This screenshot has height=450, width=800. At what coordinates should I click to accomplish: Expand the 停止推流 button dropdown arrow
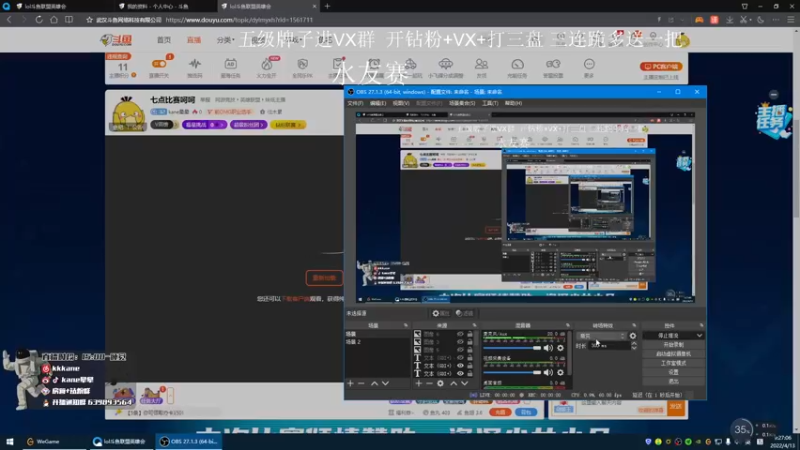[x=699, y=336]
